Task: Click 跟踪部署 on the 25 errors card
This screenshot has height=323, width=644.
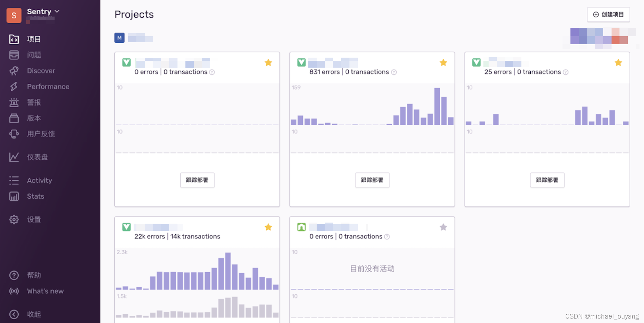Action: click(x=547, y=180)
